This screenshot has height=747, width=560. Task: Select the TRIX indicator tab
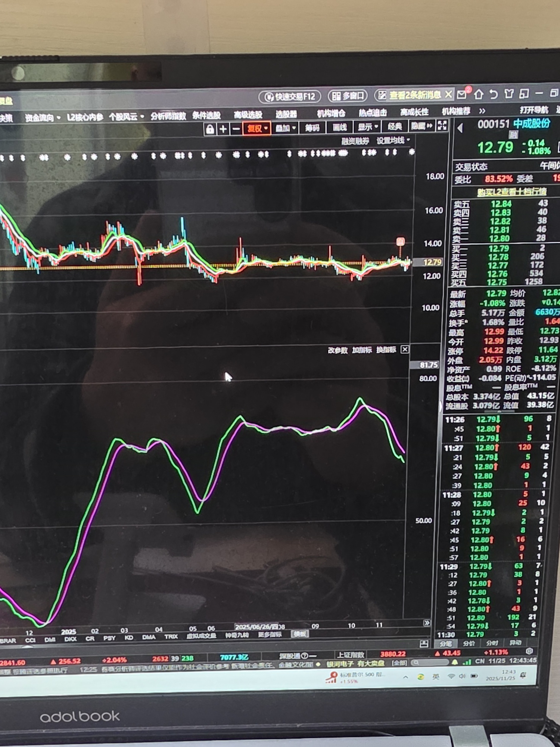(171, 636)
